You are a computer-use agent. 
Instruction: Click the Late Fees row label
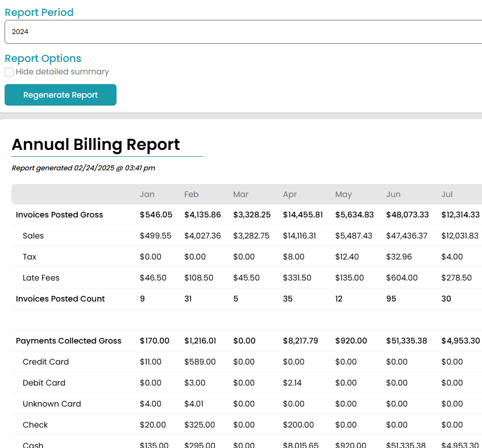(x=41, y=278)
